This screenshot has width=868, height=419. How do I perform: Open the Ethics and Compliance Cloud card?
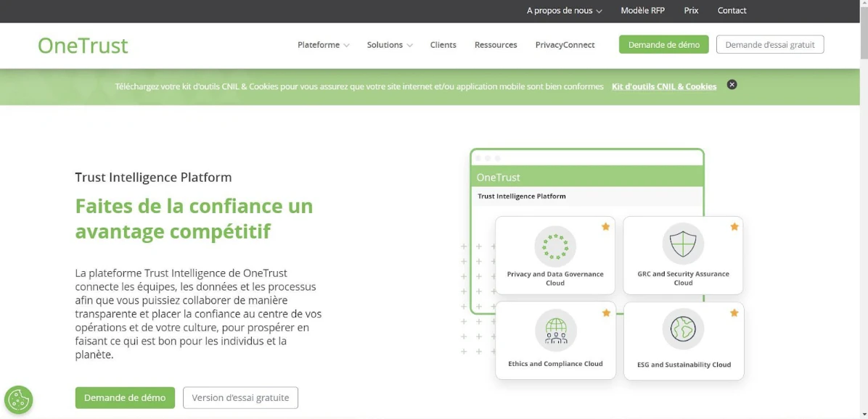click(x=555, y=341)
